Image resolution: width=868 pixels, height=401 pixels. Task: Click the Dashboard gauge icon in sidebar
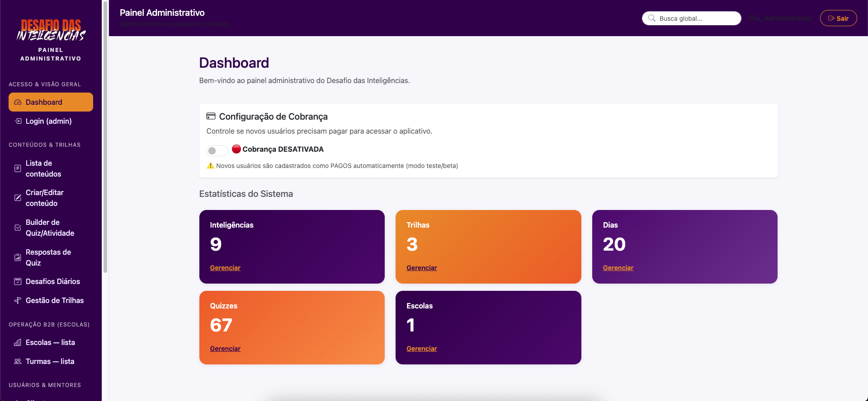point(18,103)
